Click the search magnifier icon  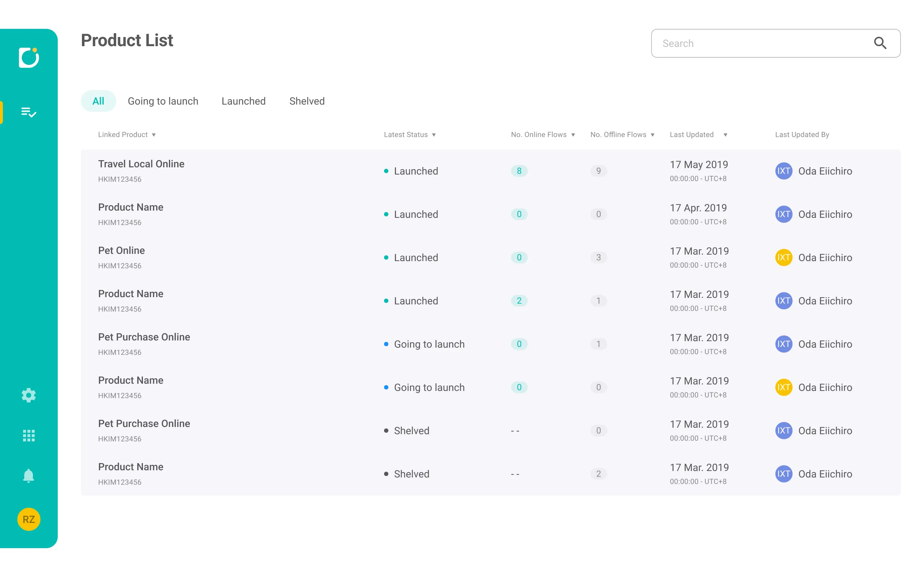pyautogui.click(x=880, y=43)
